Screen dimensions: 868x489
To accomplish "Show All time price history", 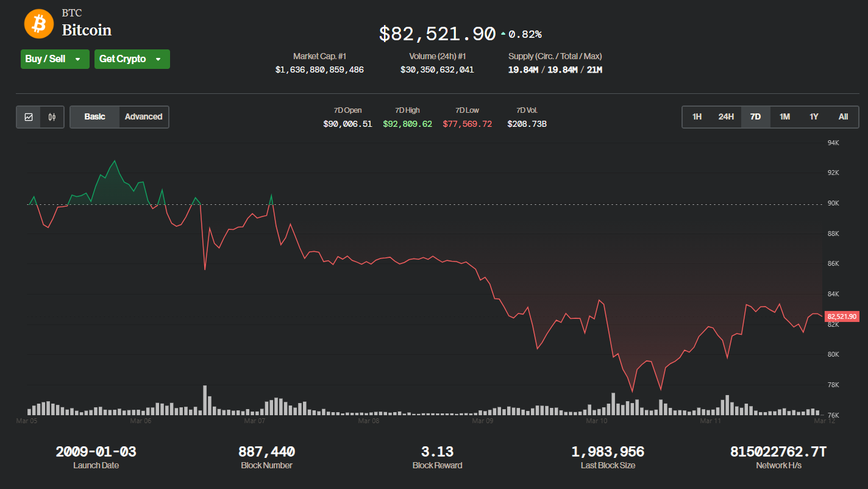I will pos(843,117).
